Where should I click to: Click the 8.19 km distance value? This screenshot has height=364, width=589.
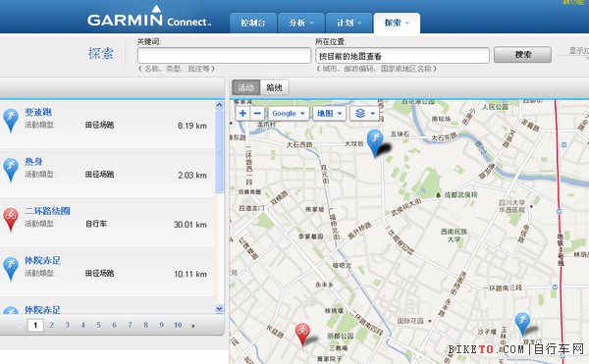coord(192,126)
